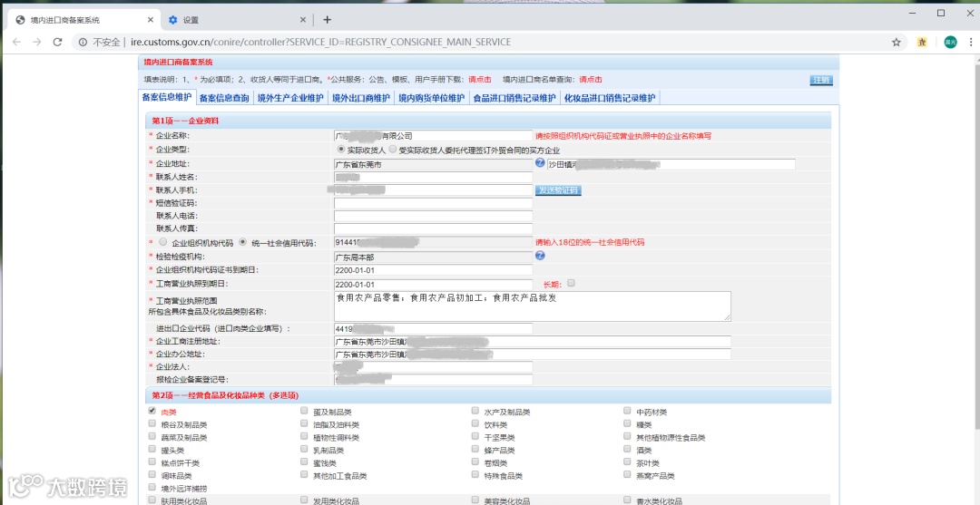The image size is (980, 505).
Task: Close the 境内进口商备案系统 browser tab
Action: (x=150, y=20)
